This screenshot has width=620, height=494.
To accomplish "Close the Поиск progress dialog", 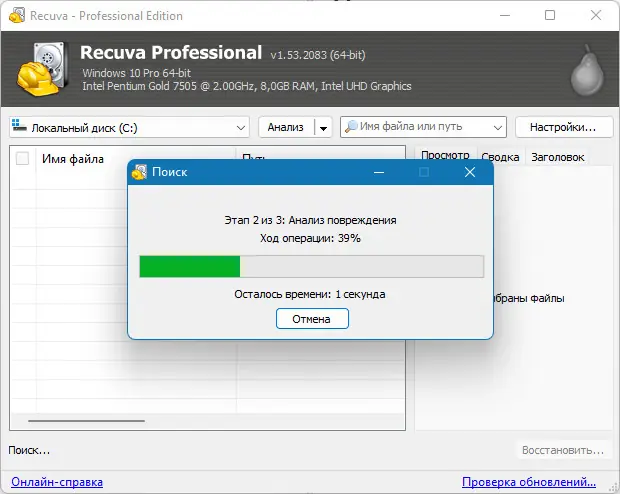I will [x=470, y=172].
